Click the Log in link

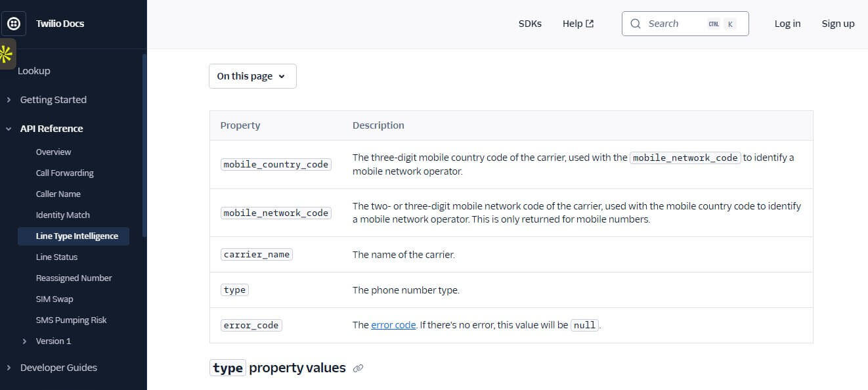pos(787,24)
